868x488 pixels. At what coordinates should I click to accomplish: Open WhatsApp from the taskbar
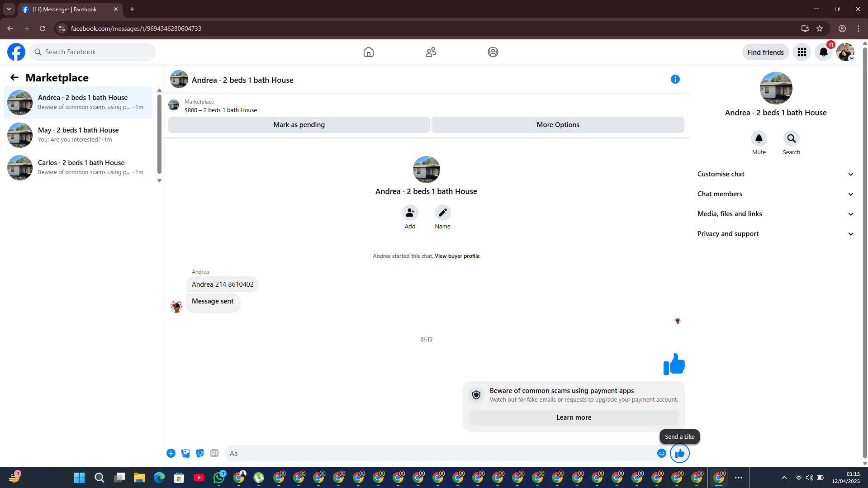click(x=219, y=477)
